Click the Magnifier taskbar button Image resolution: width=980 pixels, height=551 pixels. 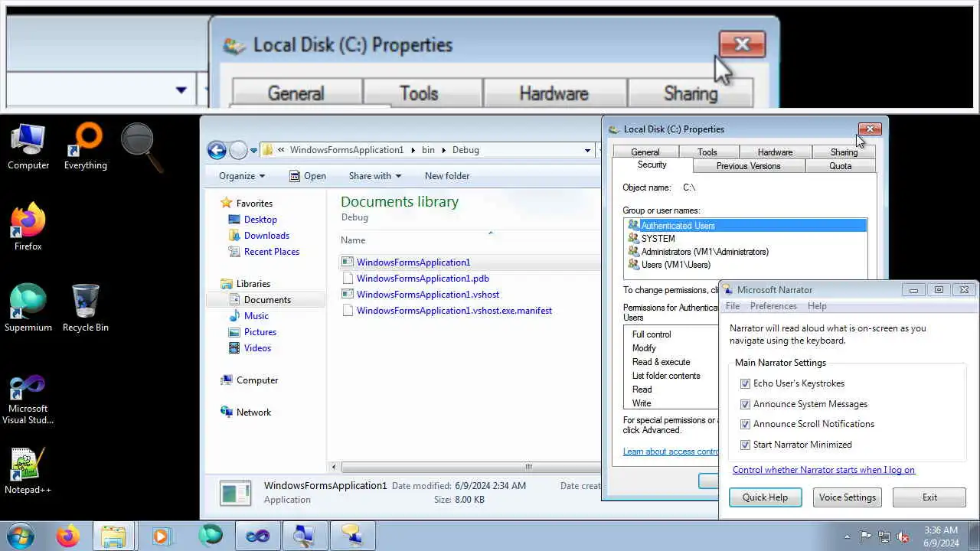[305, 536]
